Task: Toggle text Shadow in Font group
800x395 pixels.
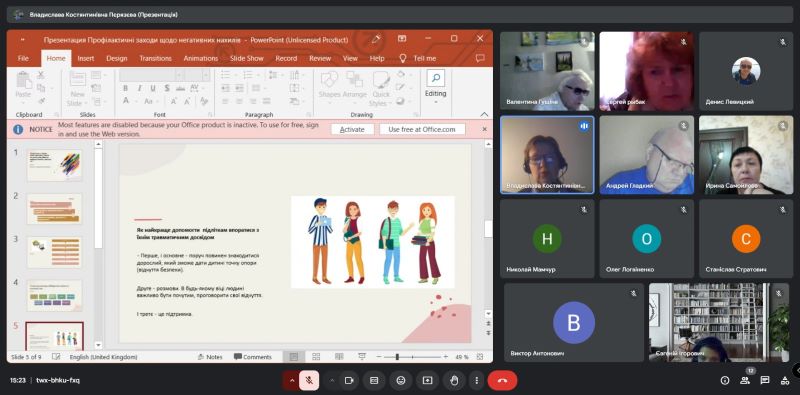Action: pyautogui.click(x=166, y=88)
